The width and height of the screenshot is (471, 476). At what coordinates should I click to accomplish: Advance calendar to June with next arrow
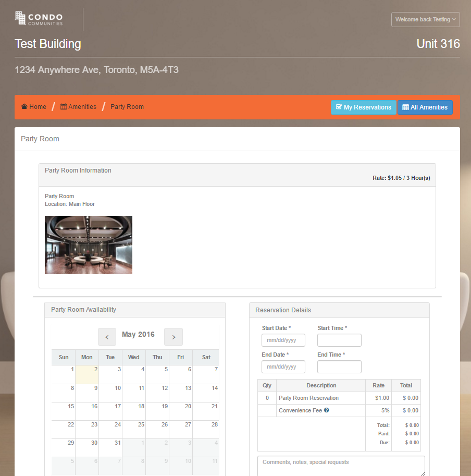(173, 336)
